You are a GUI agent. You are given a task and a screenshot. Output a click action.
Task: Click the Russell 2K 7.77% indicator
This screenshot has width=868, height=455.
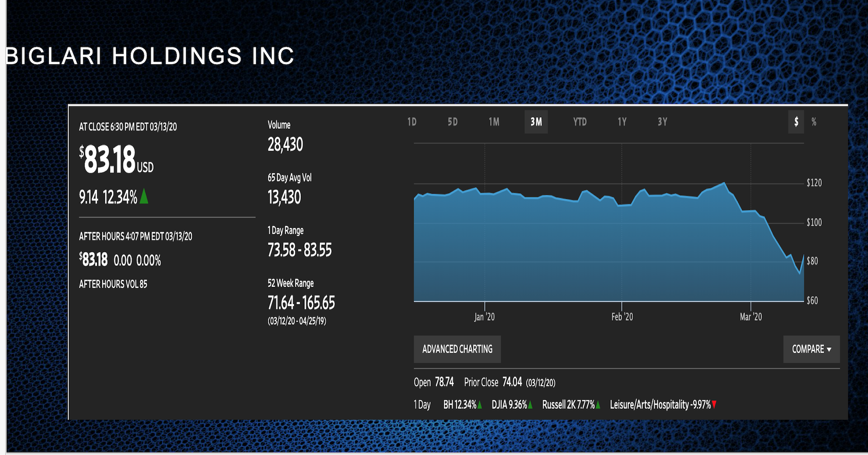[571, 405]
